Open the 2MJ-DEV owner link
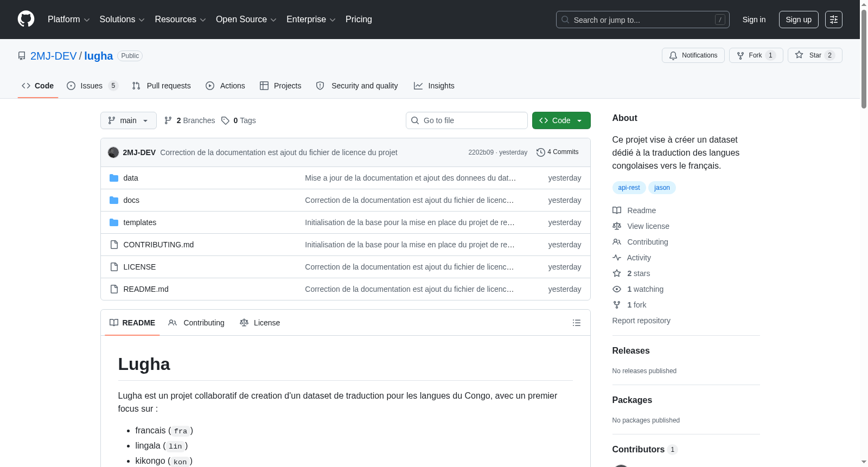This screenshot has width=868, height=467. [x=54, y=56]
